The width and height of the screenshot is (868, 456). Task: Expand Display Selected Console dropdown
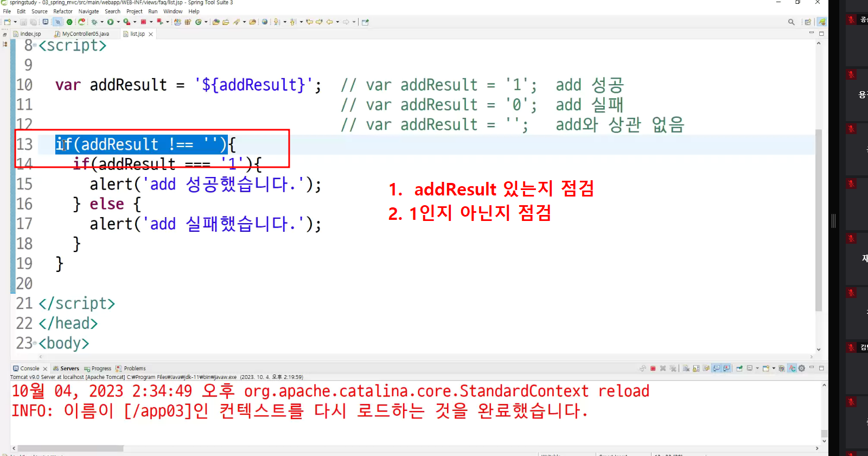(757, 368)
